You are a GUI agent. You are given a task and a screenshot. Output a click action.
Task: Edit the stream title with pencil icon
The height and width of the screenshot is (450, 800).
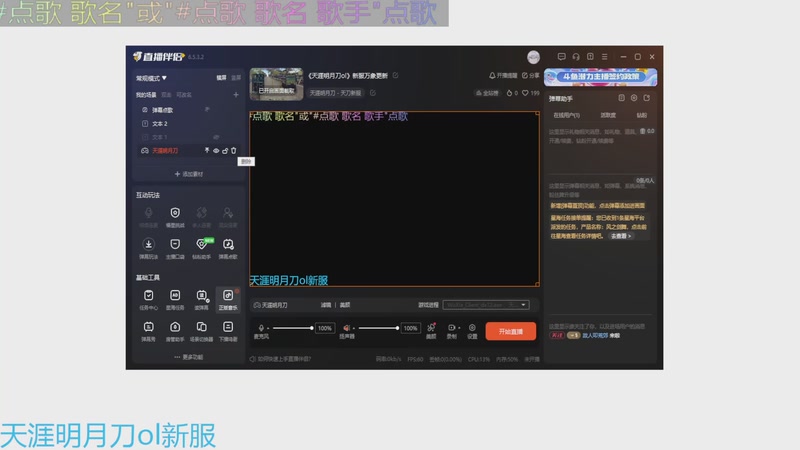[395, 76]
